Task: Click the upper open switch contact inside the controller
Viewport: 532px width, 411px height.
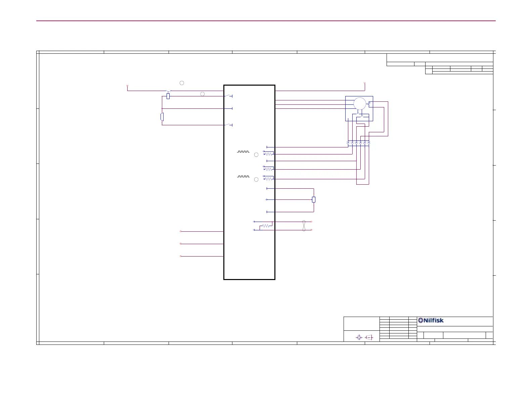Action: tap(228, 96)
